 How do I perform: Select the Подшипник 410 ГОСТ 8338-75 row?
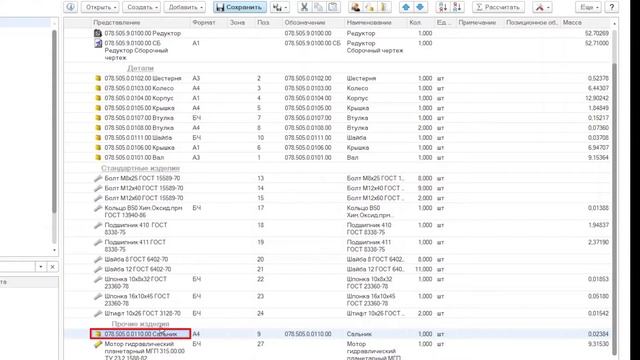[x=338, y=229]
